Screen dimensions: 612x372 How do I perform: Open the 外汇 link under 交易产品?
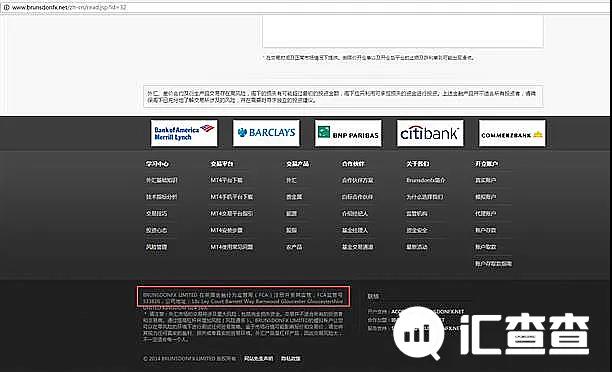tap(291, 180)
